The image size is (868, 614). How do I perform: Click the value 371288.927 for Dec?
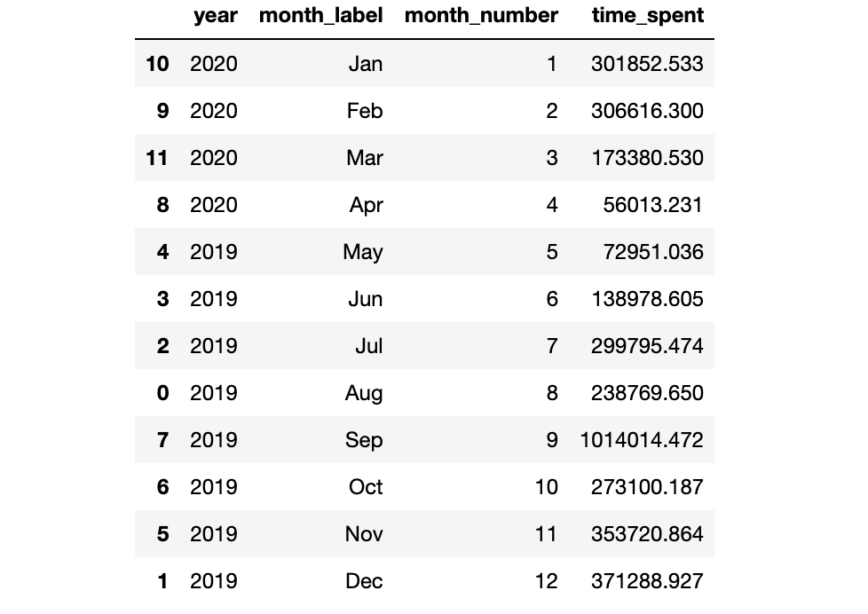point(648,581)
